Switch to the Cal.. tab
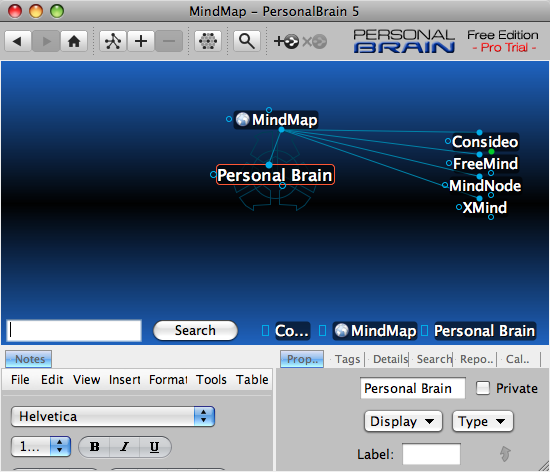Viewport: 550px width, 472px height. (x=518, y=359)
